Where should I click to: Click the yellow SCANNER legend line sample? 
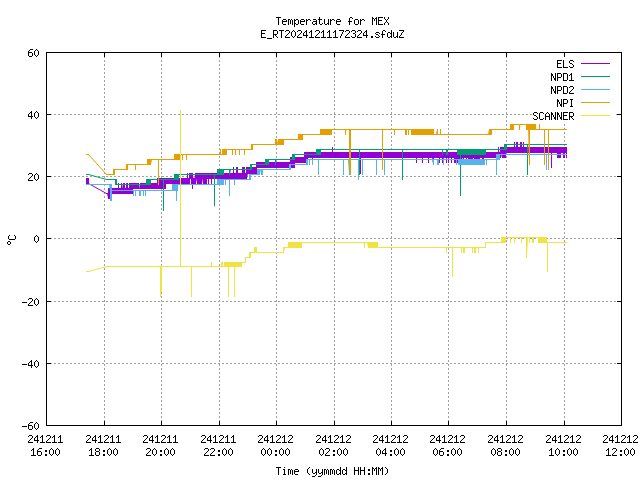click(595, 116)
